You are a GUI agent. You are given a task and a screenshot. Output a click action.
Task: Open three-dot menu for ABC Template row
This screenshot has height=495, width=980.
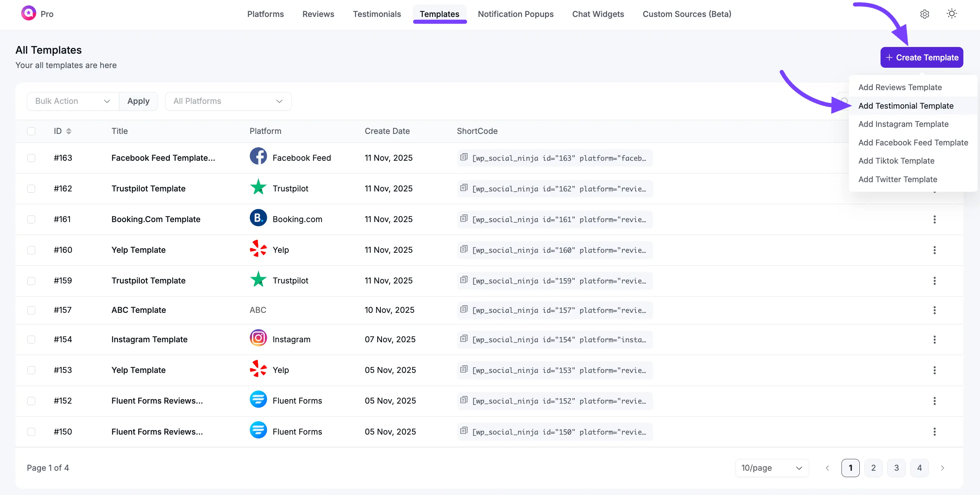934,310
